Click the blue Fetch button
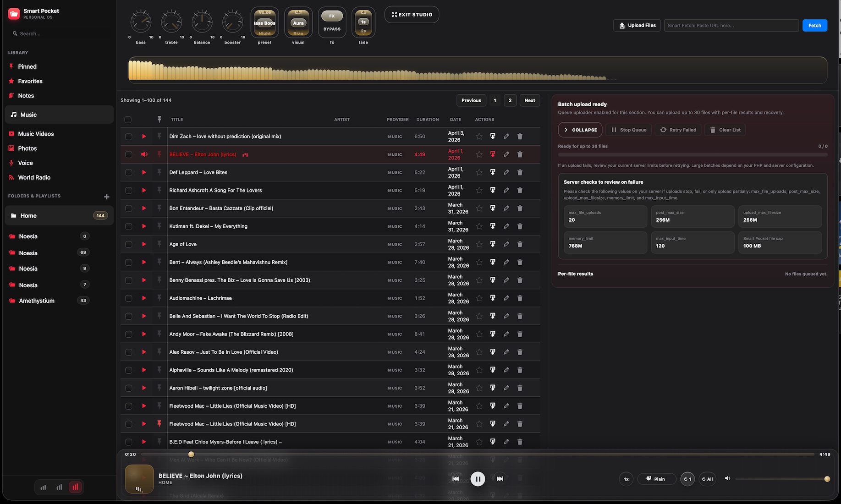841x504 pixels. coord(814,25)
